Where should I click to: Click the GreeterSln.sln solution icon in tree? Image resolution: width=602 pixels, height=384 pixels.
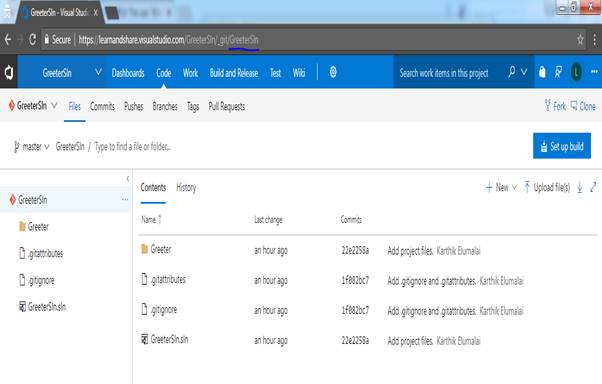point(23,306)
